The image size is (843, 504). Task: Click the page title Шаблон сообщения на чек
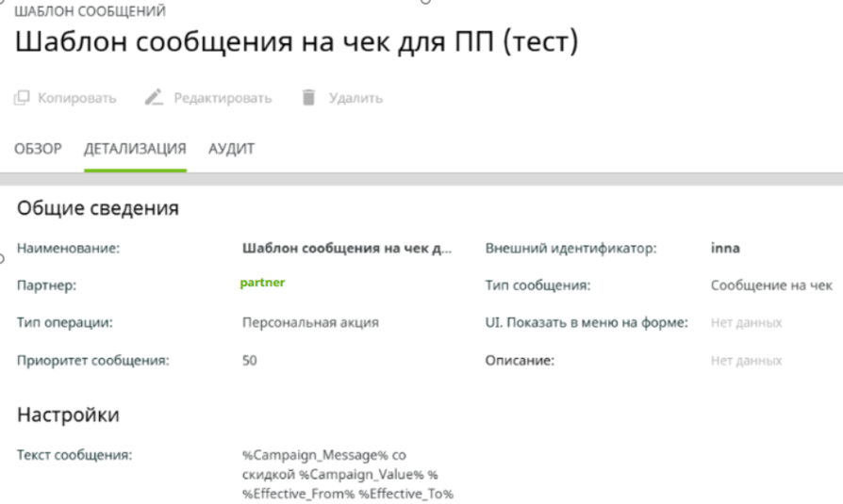(x=296, y=43)
